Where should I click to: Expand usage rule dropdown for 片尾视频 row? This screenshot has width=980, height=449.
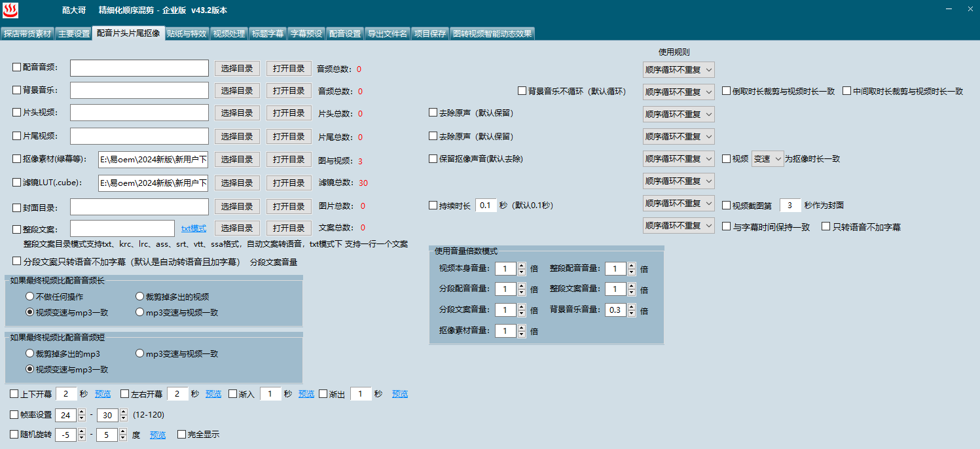click(678, 136)
